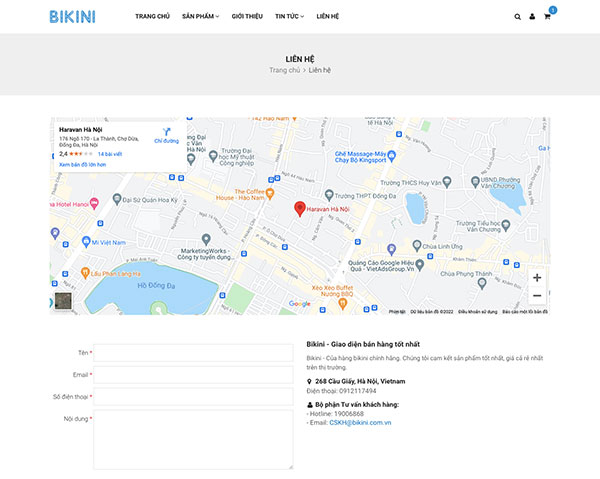600x479 pixels.
Task: Click 'Báo cáo một lỗi bản đồ' link
Action: 525,312
